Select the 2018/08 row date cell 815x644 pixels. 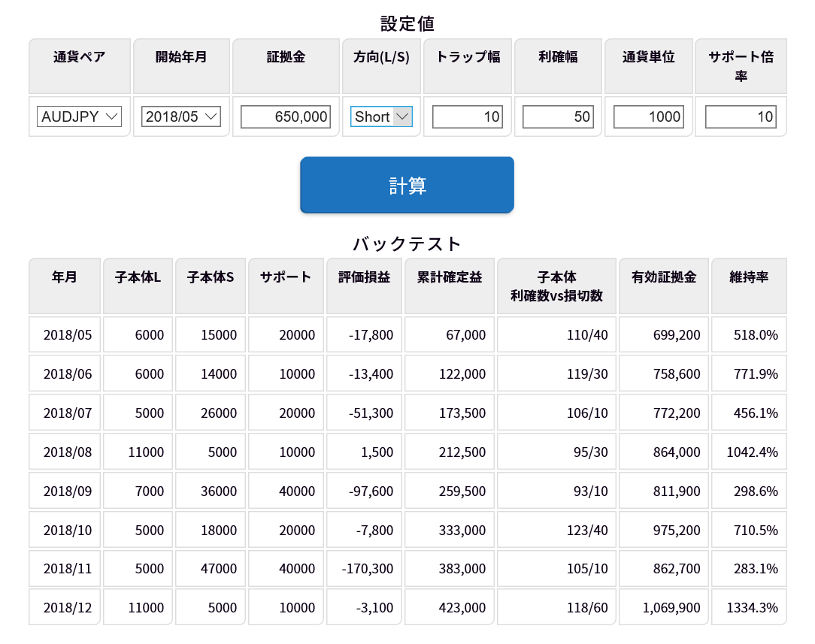[65, 452]
